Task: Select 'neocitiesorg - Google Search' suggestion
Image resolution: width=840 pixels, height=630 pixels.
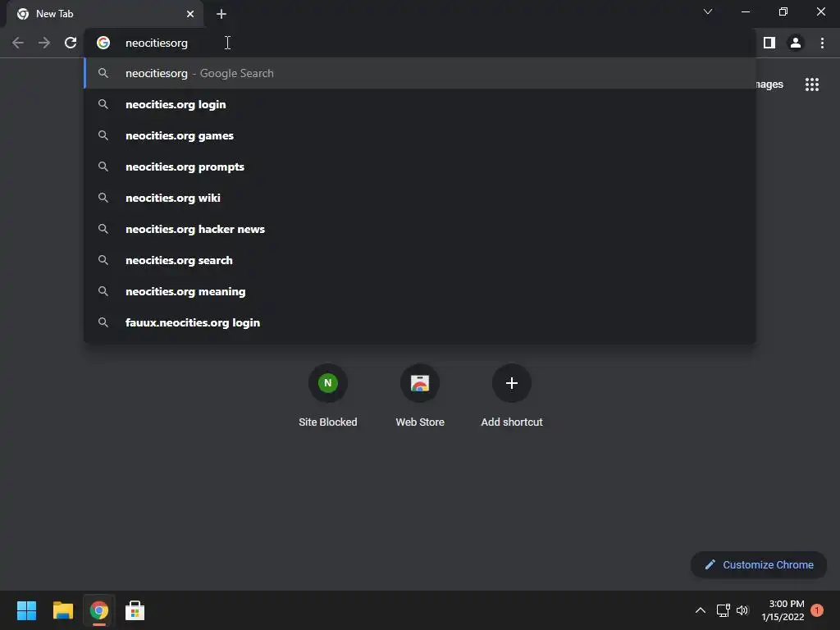Action: point(420,73)
